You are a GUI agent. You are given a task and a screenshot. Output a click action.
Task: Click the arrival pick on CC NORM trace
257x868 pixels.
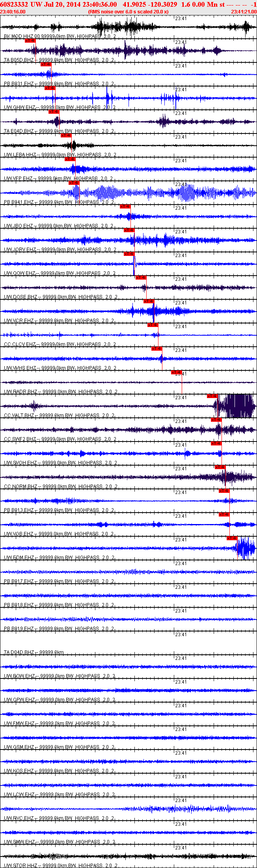pos(220,467)
